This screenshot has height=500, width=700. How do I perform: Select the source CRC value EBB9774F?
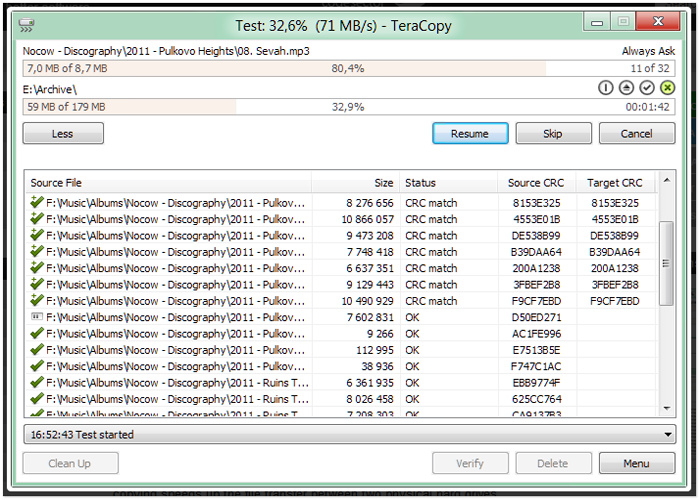tap(536, 383)
